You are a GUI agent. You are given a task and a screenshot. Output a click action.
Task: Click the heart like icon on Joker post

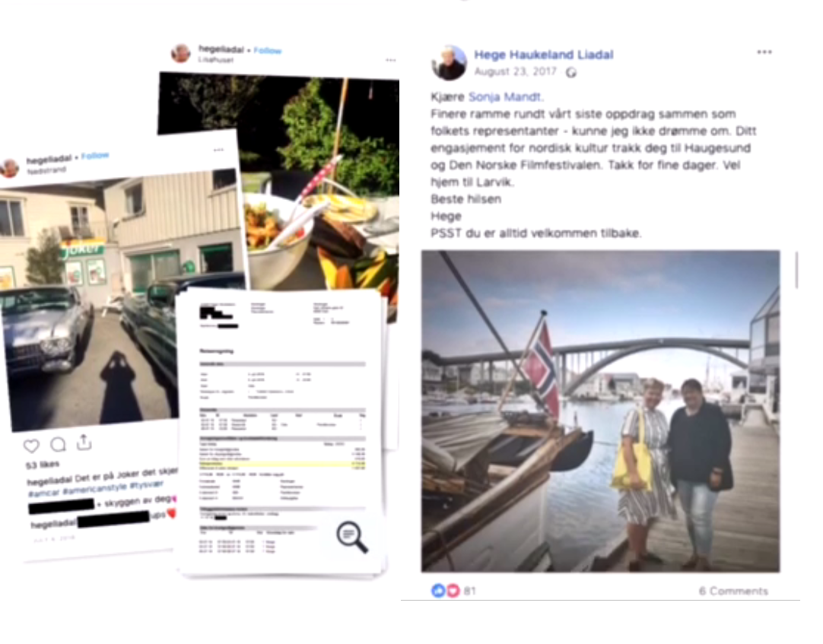(31, 446)
